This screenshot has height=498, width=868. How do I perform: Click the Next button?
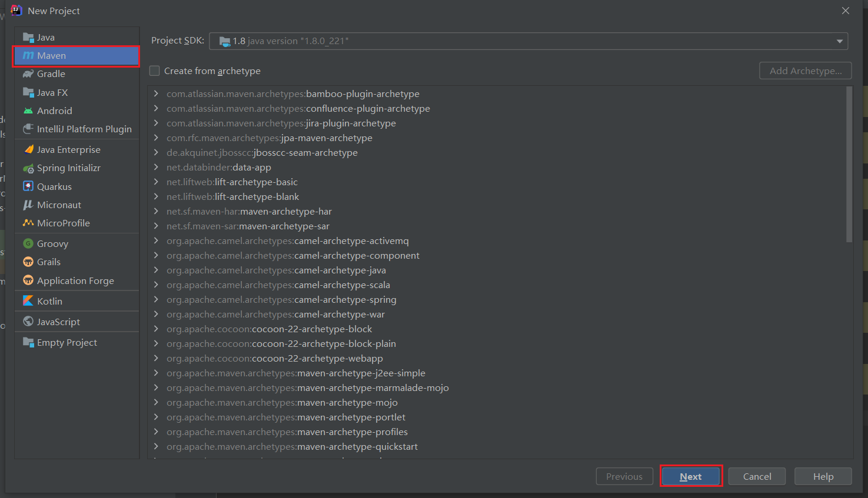[x=691, y=476]
